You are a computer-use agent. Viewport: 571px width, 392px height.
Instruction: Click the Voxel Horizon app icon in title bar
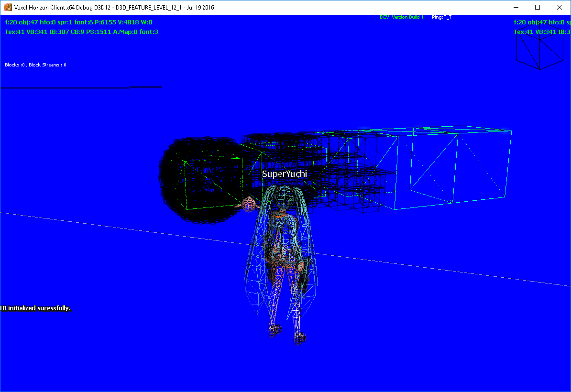(8, 7)
